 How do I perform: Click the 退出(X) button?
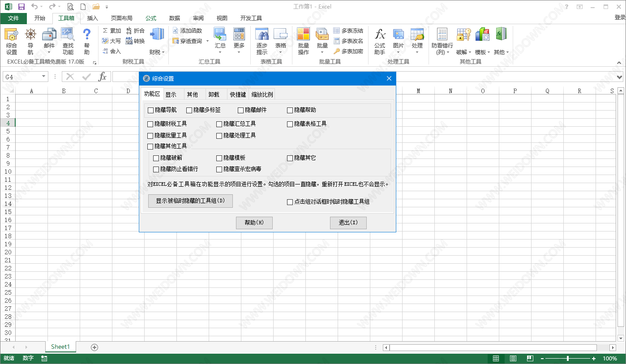tap(348, 223)
